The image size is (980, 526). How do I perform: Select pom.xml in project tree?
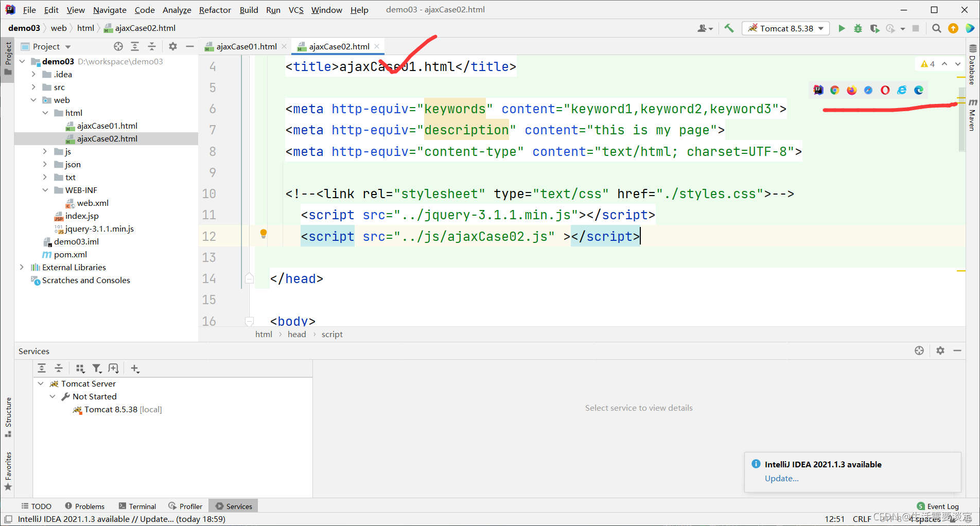(x=71, y=254)
